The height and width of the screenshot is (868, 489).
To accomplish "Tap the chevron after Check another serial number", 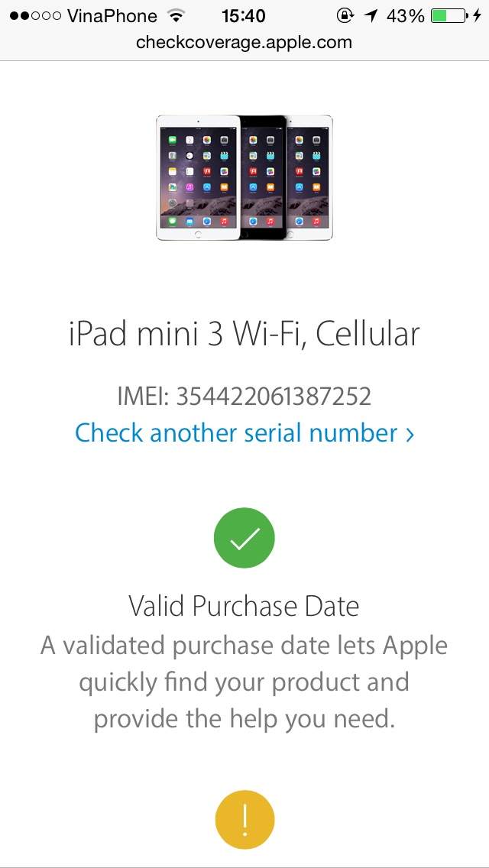I will (x=410, y=434).
